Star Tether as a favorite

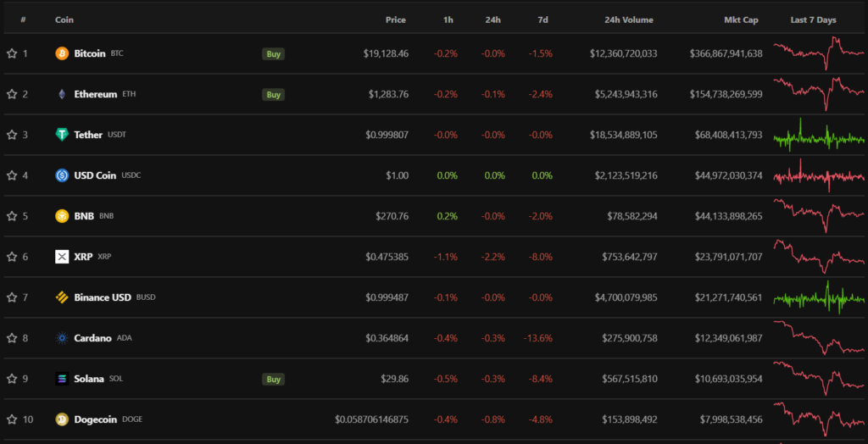point(12,135)
